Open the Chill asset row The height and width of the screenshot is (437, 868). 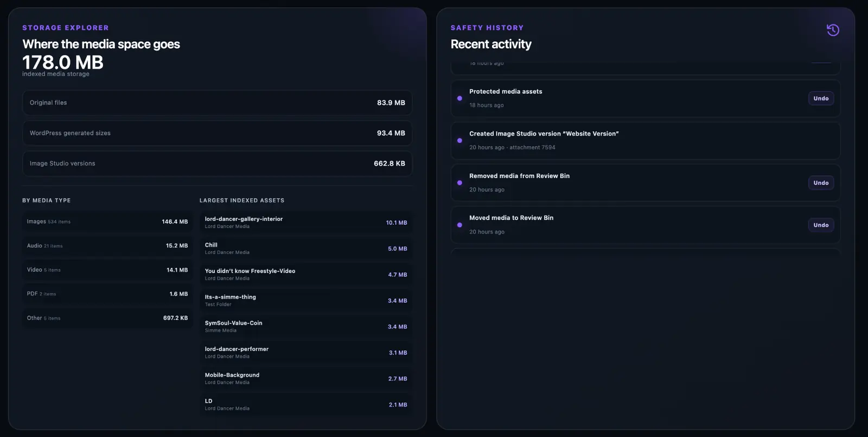(x=306, y=249)
